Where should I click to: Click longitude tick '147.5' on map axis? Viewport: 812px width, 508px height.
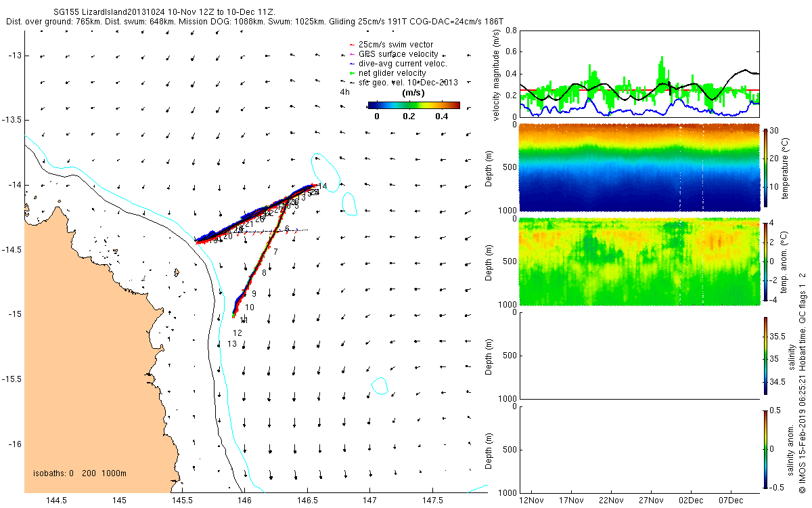click(x=432, y=501)
